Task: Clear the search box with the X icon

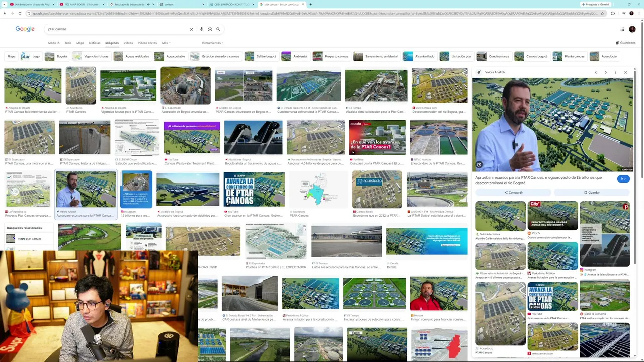Action: point(191,29)
